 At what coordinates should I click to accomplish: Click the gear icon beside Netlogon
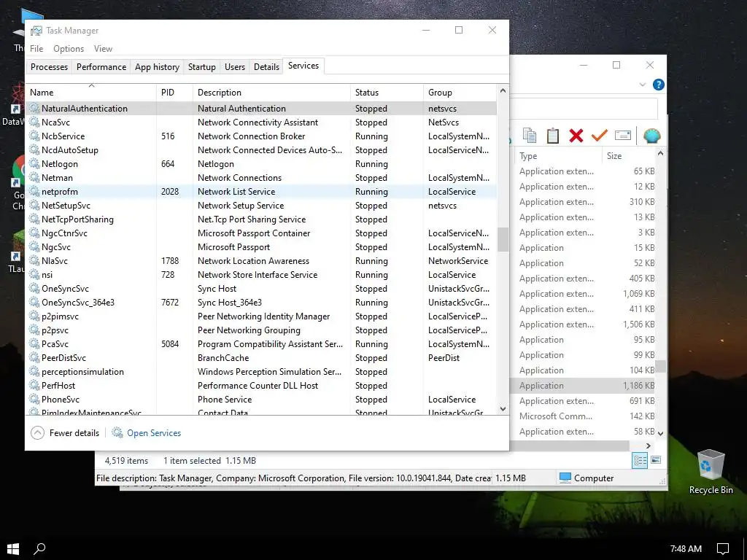click(34, 163)
